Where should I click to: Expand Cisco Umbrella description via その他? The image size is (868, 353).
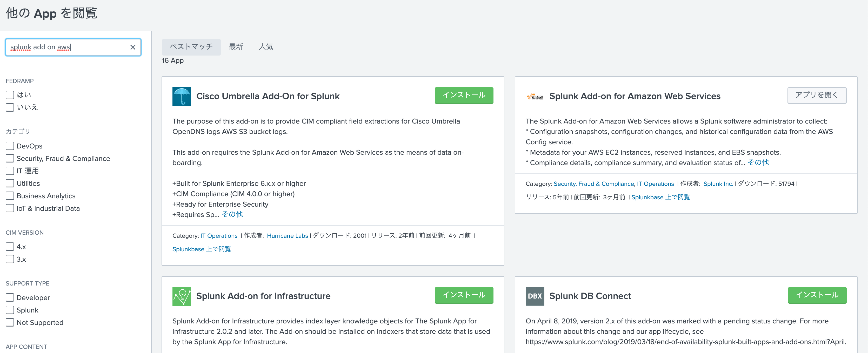click(232, 215)
